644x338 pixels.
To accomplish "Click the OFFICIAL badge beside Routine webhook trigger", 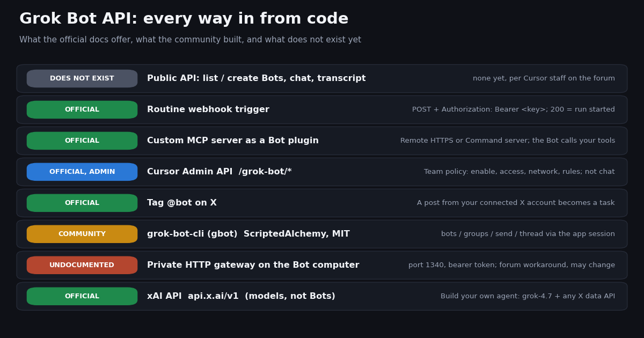I will pos(82,109).
